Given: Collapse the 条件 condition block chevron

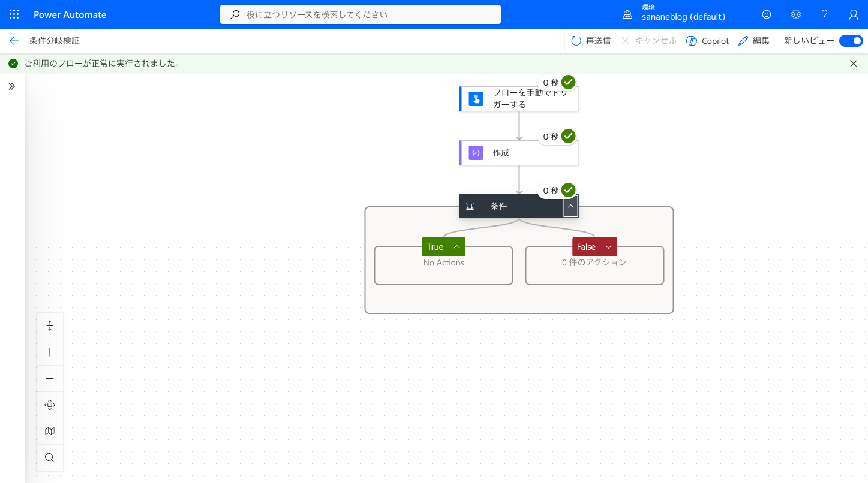Looking at the screenshot, I should tap(571, 206).
